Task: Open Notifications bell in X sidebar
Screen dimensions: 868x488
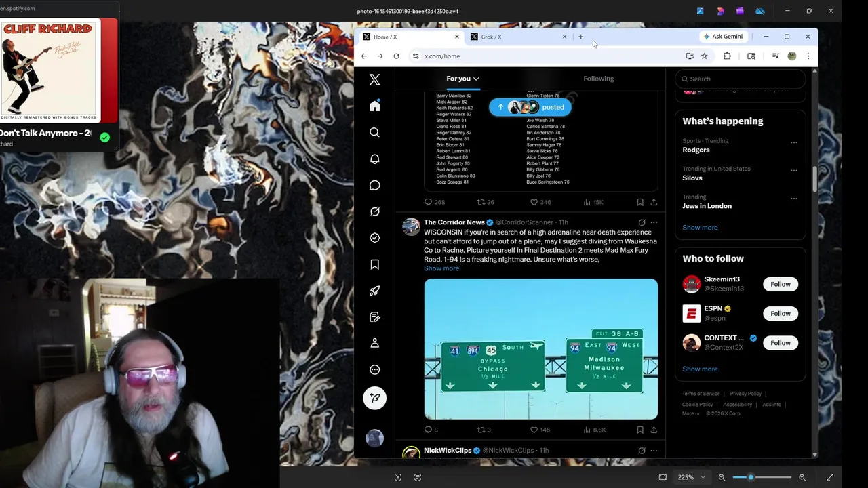Action: click(x=374, y=159)
